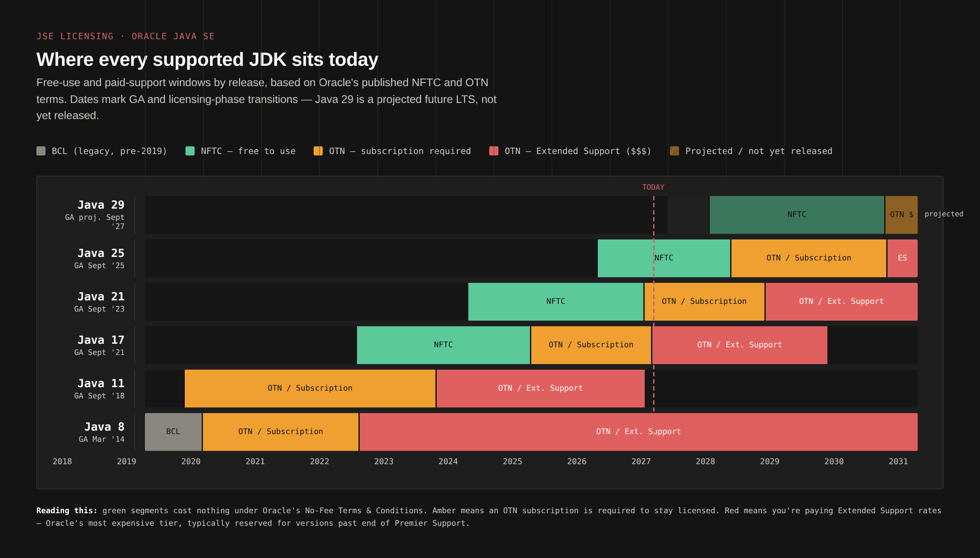980x558 pixels.
Task: Select Java 8 OTN / Subscription segment
Action: pyautogui.click(x=280, y=432)
